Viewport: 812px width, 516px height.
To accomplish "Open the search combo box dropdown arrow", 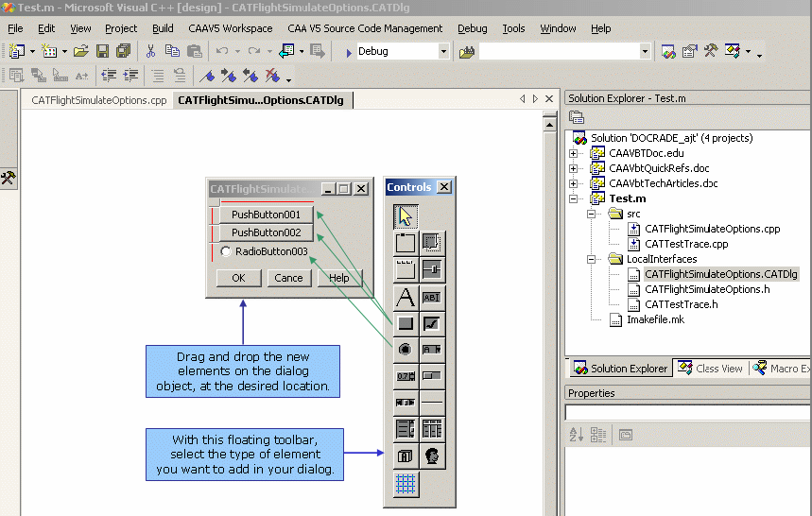I will coord(645,51).
